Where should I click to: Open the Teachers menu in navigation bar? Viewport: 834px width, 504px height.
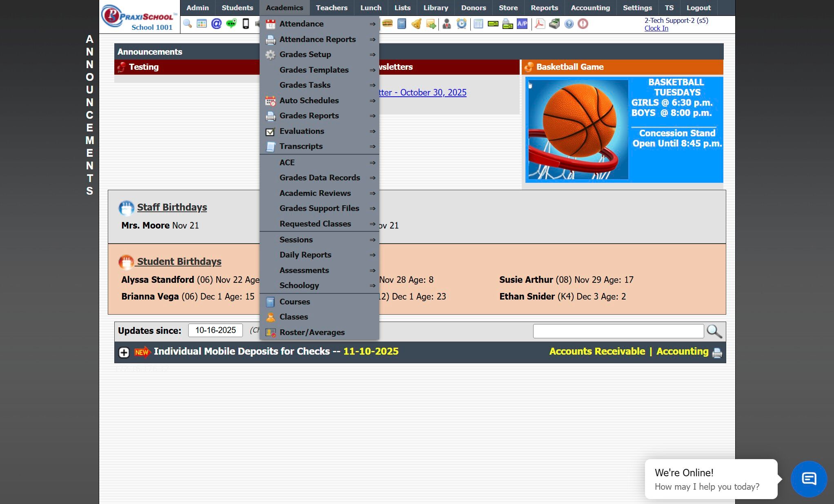click(331, 8)
